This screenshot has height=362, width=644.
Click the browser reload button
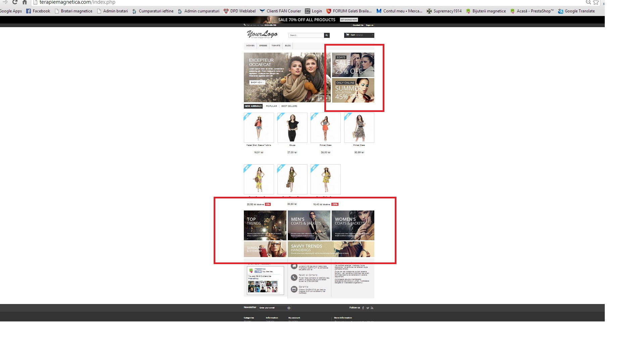coord(15,2)
